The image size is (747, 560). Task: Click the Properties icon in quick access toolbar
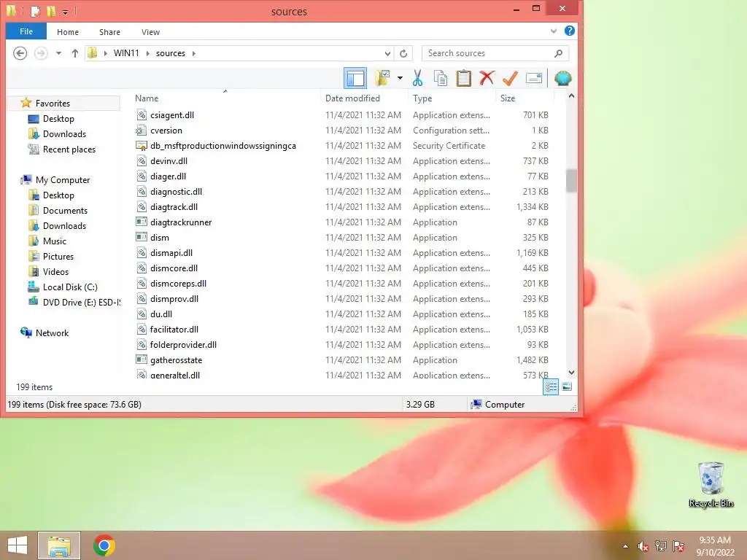pos(35,10)
